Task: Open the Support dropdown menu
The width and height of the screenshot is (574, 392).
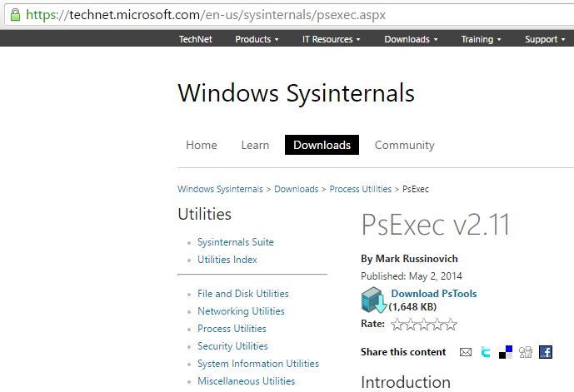Action: point(546,39)
